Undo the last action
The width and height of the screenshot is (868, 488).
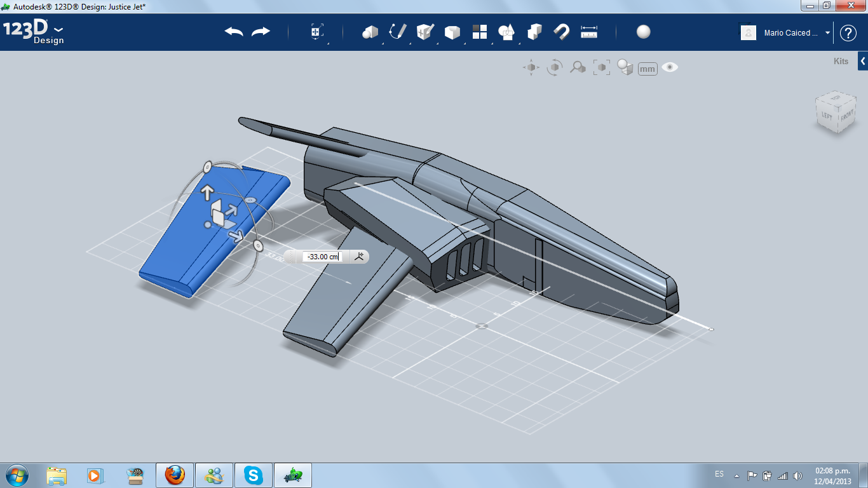coord(234,32)
